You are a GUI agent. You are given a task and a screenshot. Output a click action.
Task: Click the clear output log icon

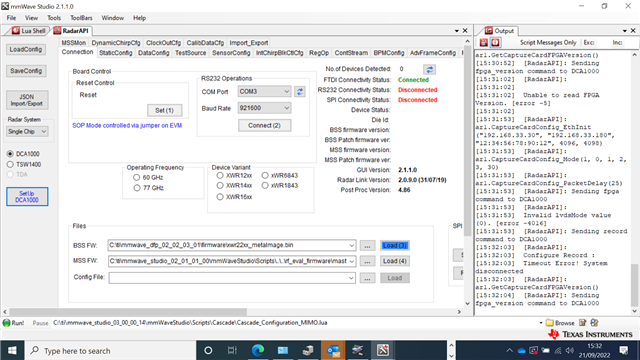click(484, 42)
